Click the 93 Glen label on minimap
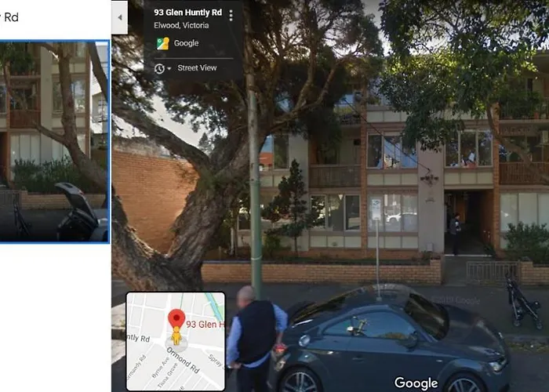The width and height of the screenshot is (549, 392). pyautogui.click(x=205, y=325)
